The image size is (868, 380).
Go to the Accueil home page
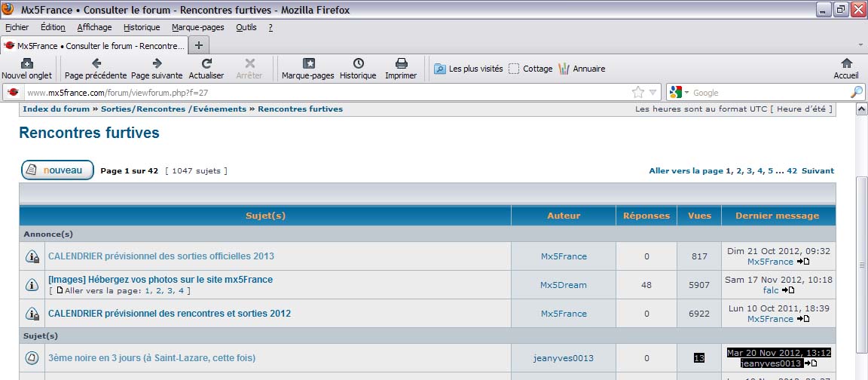pos(846,69)
